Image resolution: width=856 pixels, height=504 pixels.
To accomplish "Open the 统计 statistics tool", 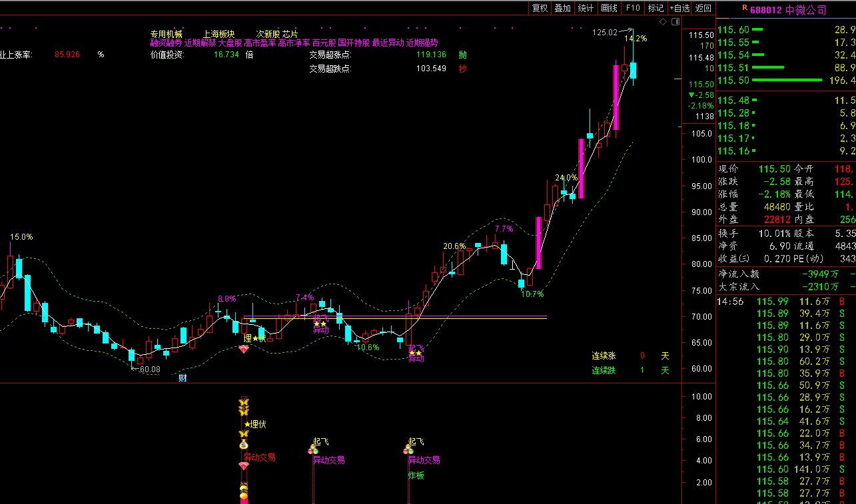I will click(586, 8).
